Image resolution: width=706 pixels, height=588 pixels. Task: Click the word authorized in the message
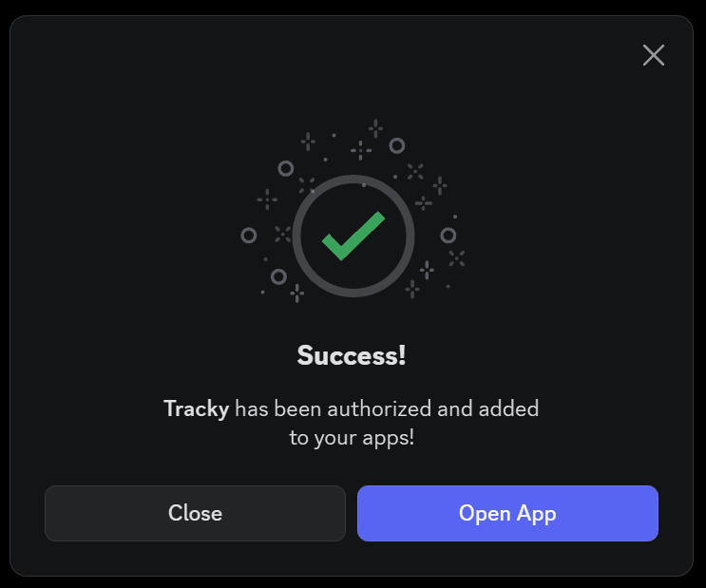coord(379,408)
